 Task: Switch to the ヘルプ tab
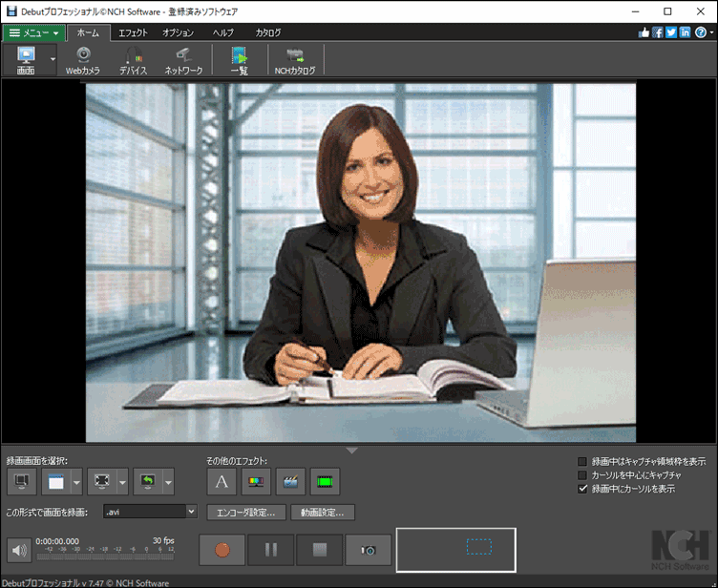click(223, 33)
